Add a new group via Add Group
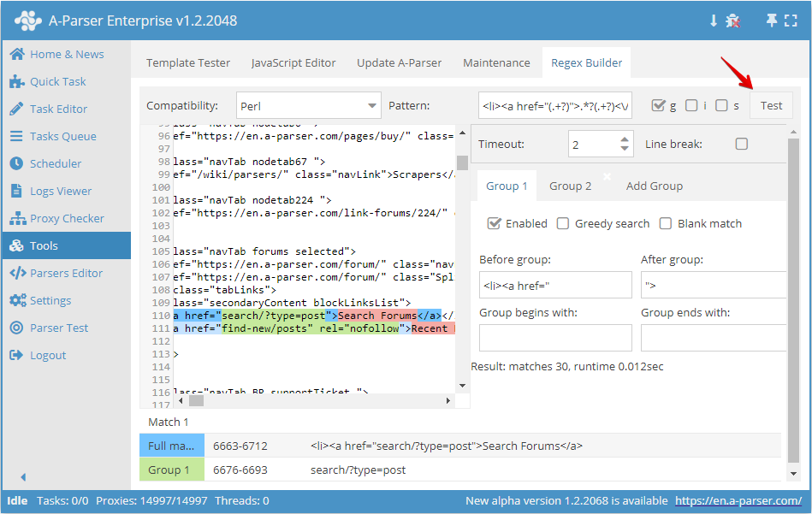This screenshot has height=514, width=812. (655, 186)
